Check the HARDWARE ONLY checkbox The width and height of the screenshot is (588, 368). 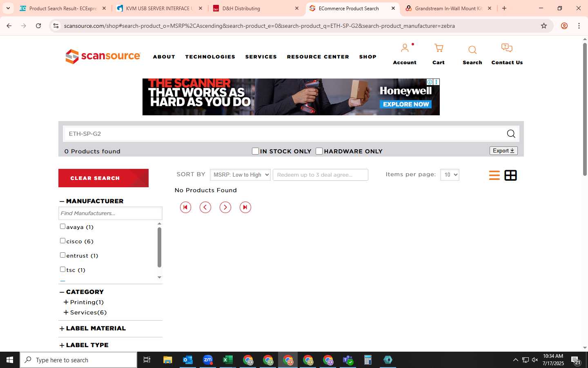coord(319,151)
